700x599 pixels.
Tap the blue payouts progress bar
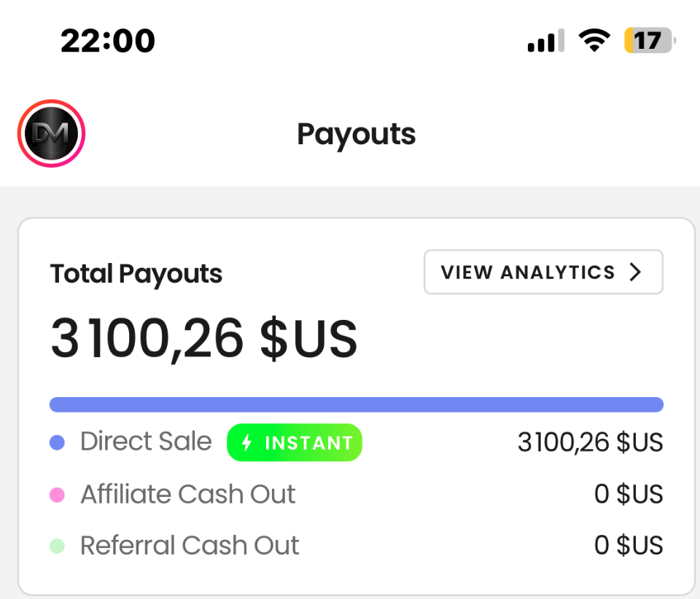[357, 404]
